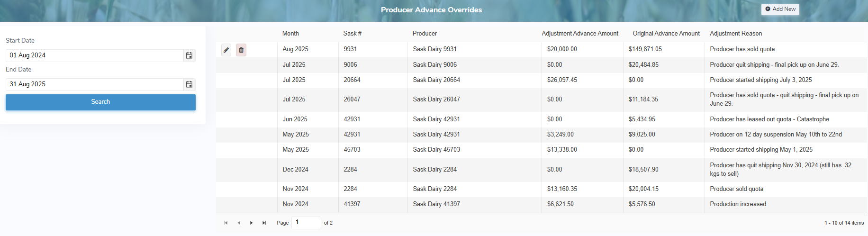
Task: Sort by Adjustment Advance Amount header
Action: pos(579,34)
